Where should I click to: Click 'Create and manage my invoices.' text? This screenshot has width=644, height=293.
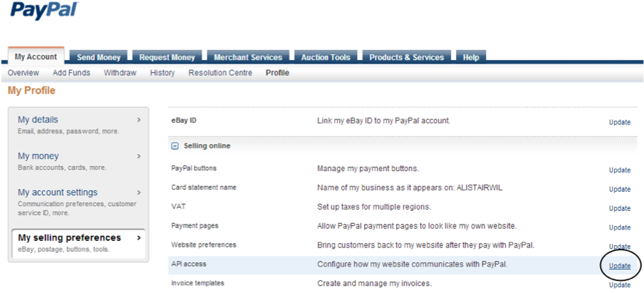tap(374, 284)
